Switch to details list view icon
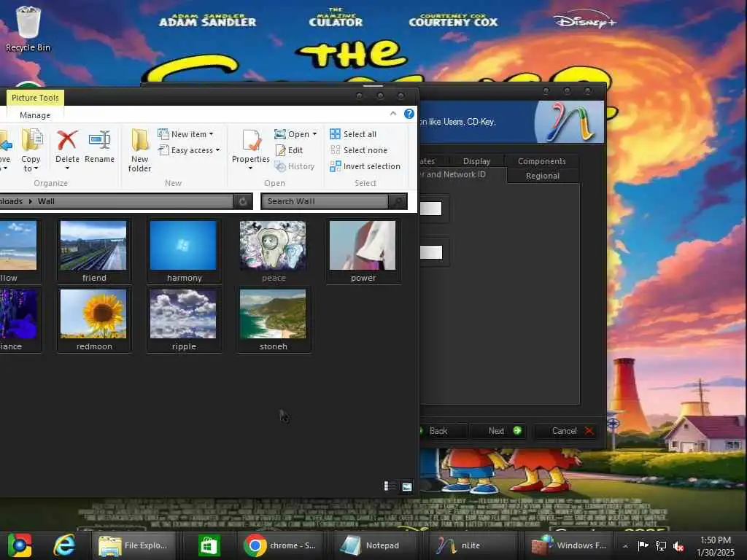This screenshot has width=747, height=560. tap(390, 486)
